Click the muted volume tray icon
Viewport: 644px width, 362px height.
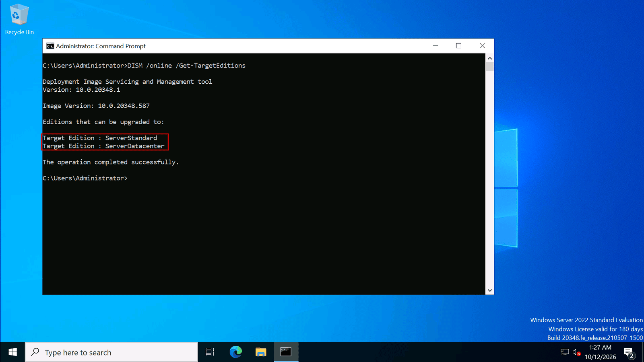point(576,352)
